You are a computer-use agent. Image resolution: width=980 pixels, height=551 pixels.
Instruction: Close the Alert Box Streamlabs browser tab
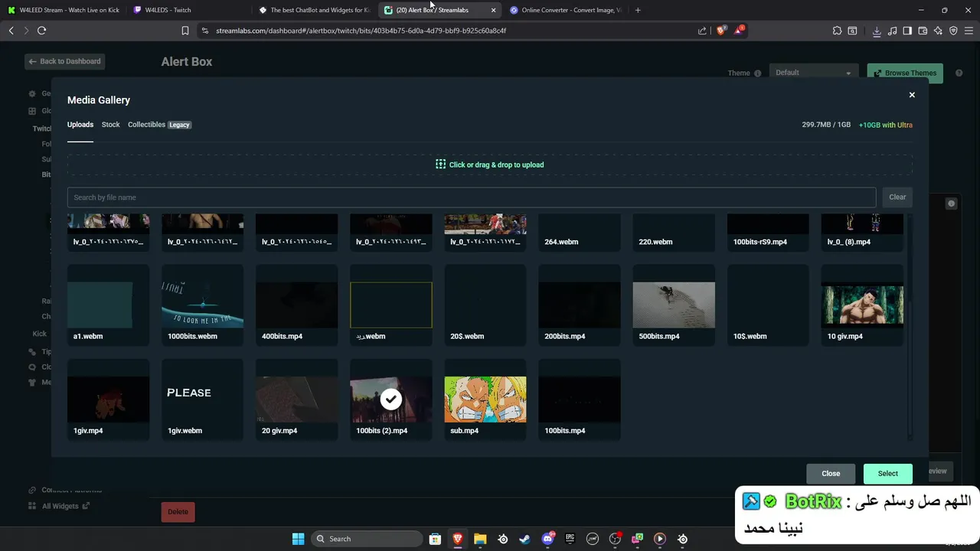pos(493,10)
